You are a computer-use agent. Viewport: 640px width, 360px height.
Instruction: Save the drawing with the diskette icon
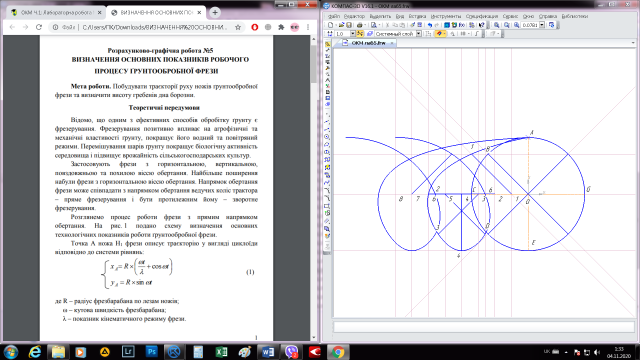pos(349,25)
